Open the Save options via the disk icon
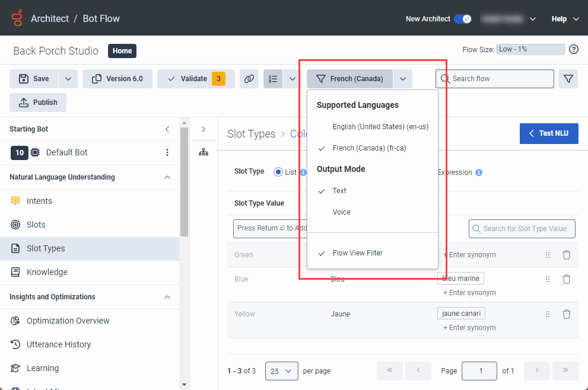 (x=25, y=78)
